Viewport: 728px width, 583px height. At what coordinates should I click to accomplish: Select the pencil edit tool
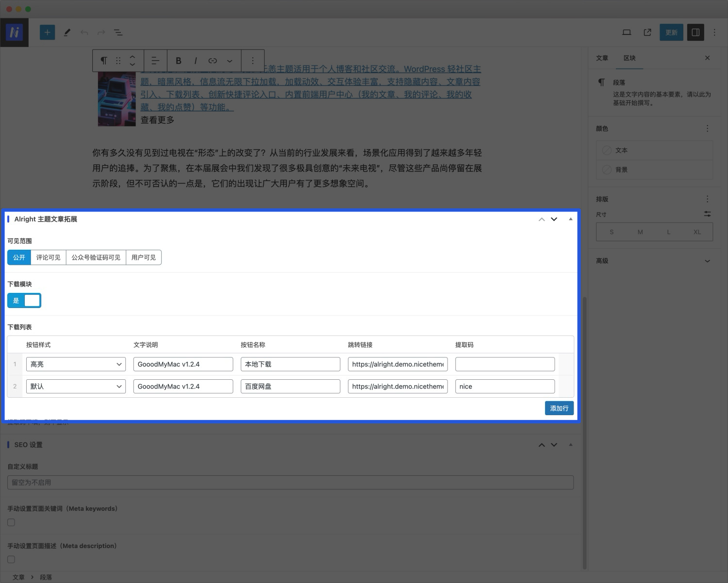(67, 32)
